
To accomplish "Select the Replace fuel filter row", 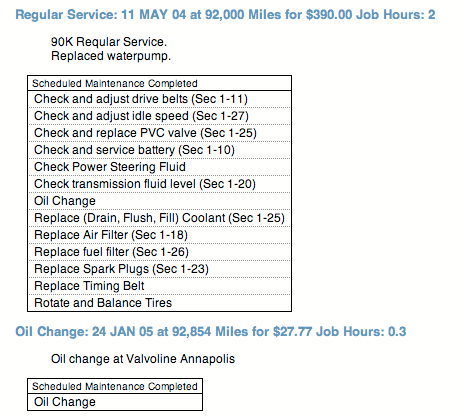I will point(159,252).
